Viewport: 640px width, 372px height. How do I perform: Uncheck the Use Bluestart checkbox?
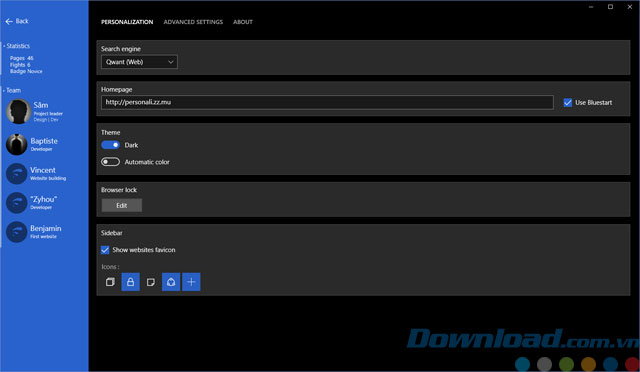coord(567,102)
